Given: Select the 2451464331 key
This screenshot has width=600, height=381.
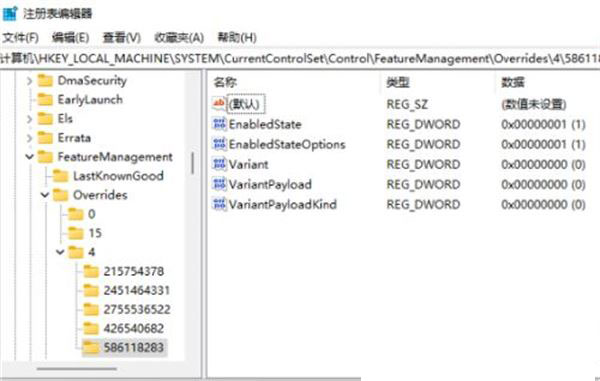Looking at the screenshot, I should [137, 291].
